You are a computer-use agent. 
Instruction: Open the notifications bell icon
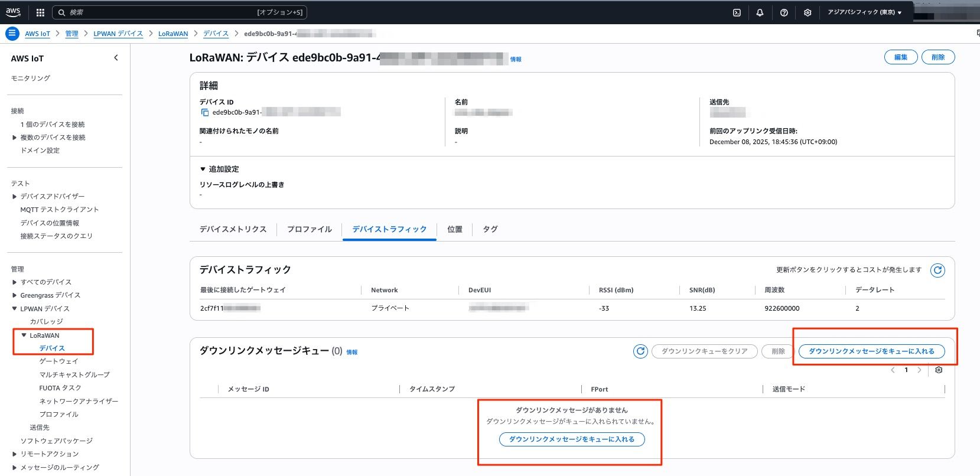pos(760,12)
